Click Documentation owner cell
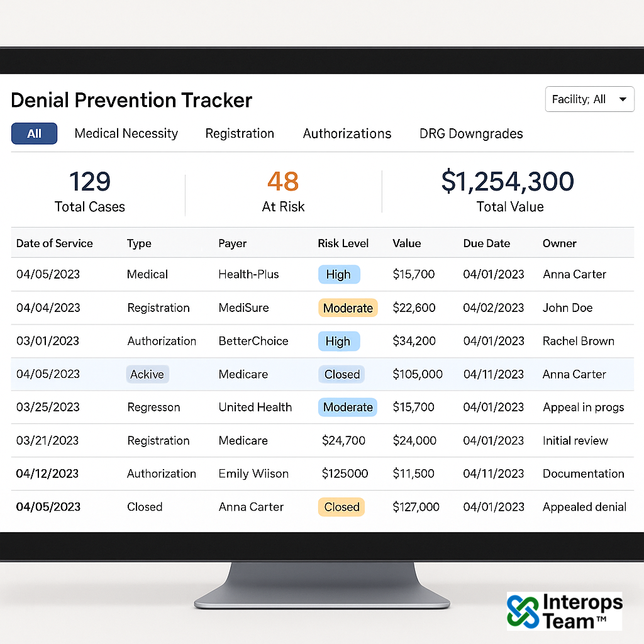 [x=583, y=474]
